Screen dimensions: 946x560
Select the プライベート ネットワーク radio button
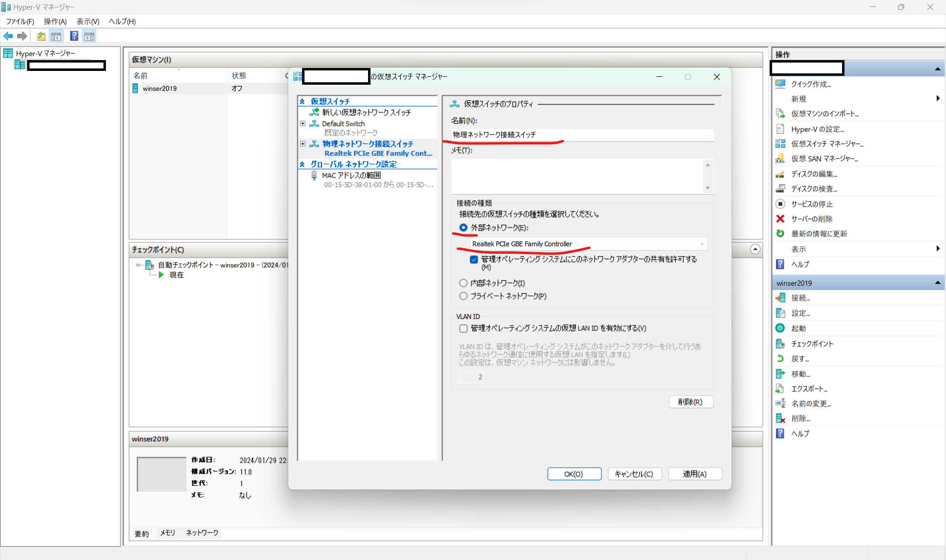tap(463, 296)
